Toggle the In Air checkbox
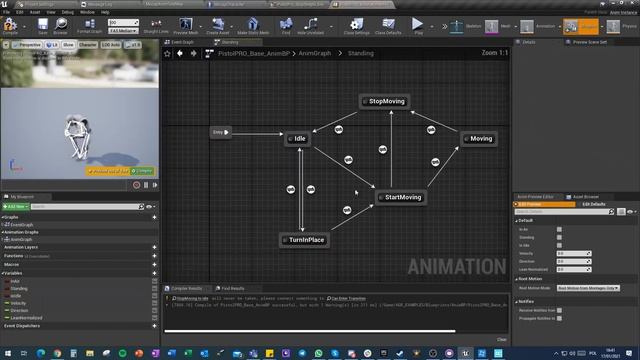This screenshot has height=360, width=640. point(559,229)
